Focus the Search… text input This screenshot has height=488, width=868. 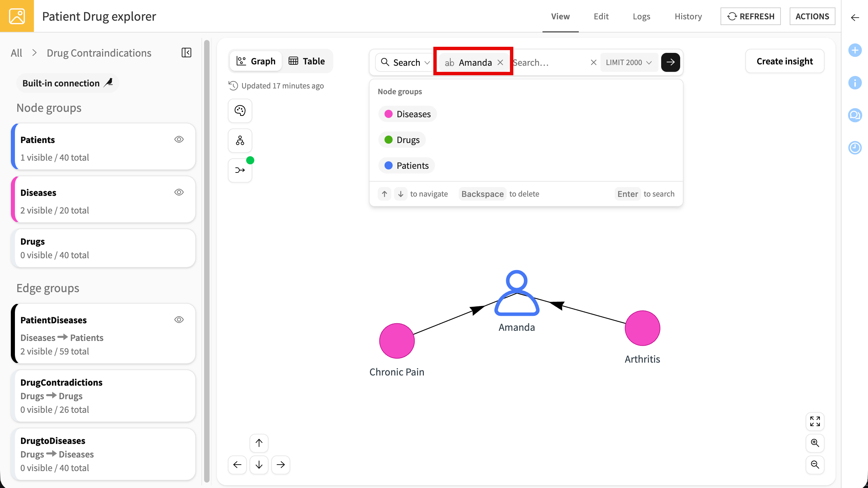549,62
